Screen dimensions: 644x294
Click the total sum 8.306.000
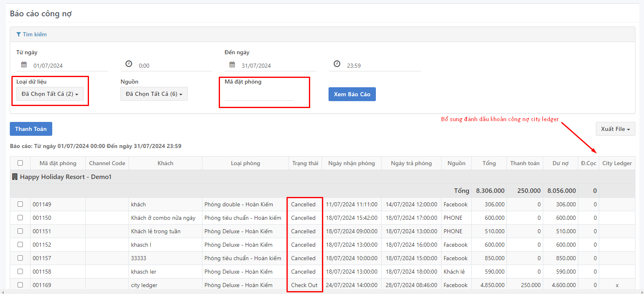click(490, 190)
